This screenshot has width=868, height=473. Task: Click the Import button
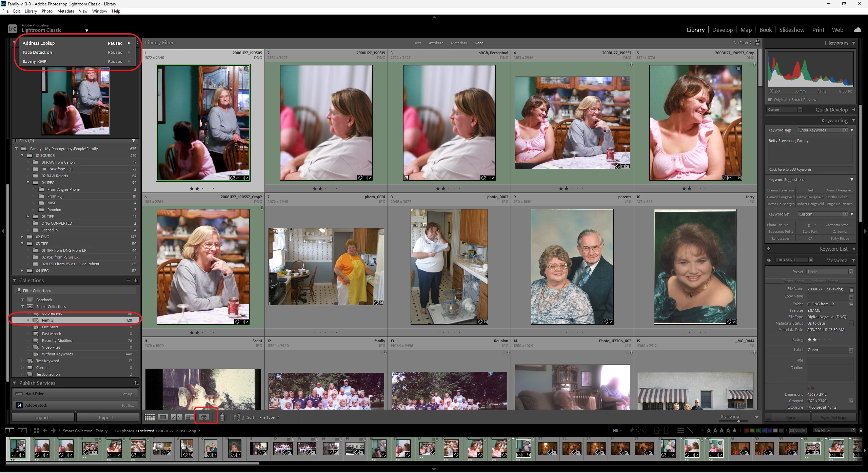tap(43, 417)
